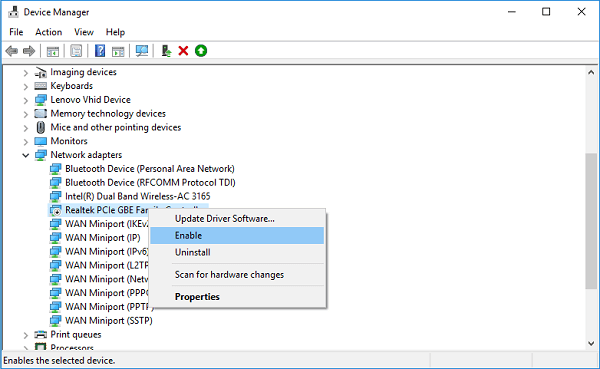Image resolution: width=600 pixels, height=369 pixels.
Task: Select Bluetooth Device (RFCOMM Protocol TDI)
Action: 150,183
